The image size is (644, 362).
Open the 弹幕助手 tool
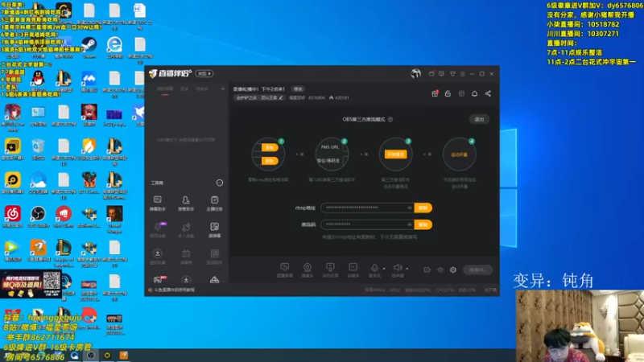tap(157, 204)
